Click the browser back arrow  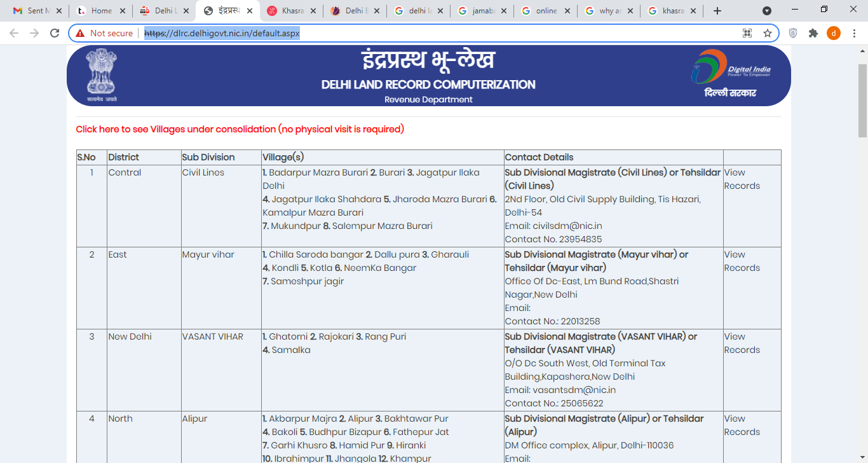14,33
